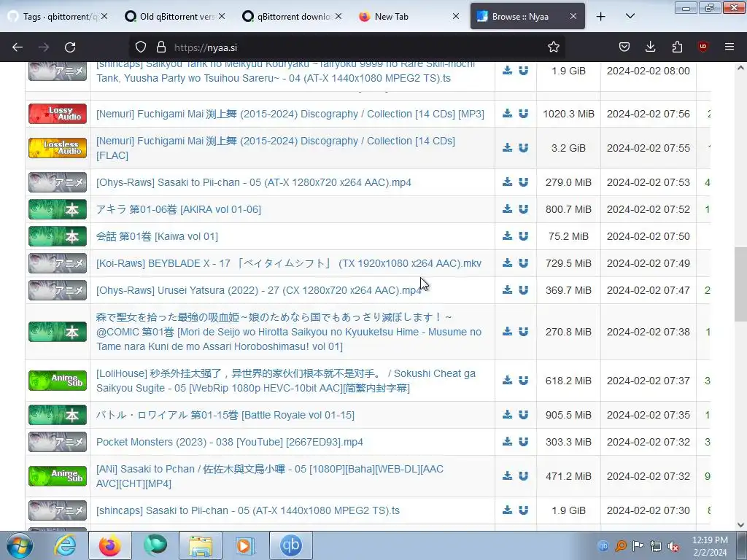Open magnet link for Urusei Yatsura 27
Image resolution: width=747 pixels, height=560 pixels.
pyautogui.click(x=523, y=289)
